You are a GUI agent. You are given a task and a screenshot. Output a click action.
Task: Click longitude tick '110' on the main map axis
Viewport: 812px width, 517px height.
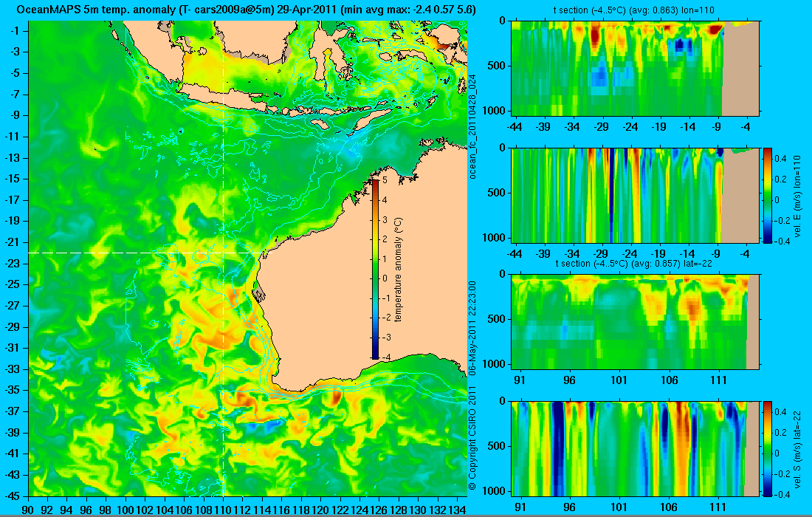(223, 510)
